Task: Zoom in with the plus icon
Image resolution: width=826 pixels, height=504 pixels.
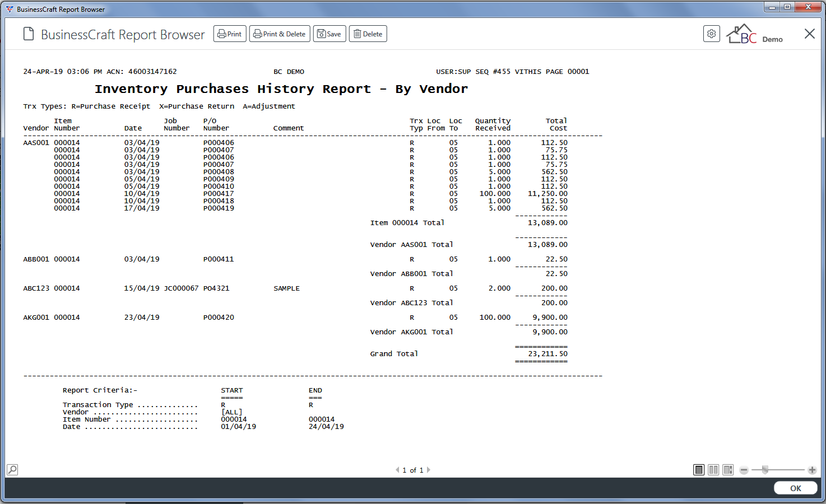Action: pos(812,470)
